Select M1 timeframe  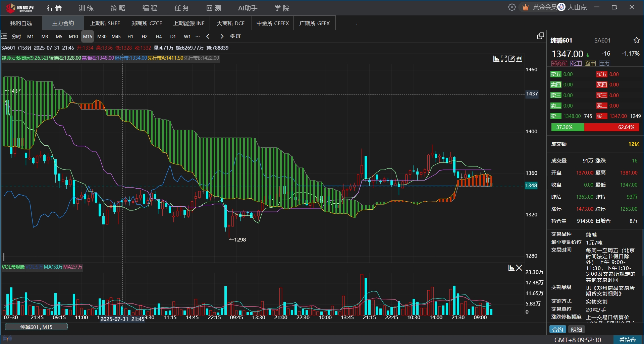tap(31, 37)
